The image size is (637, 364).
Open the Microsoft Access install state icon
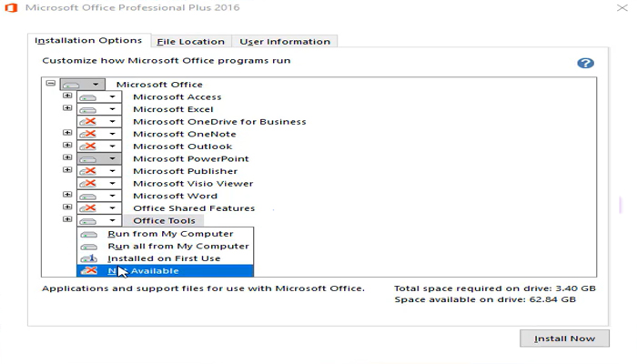89,97
